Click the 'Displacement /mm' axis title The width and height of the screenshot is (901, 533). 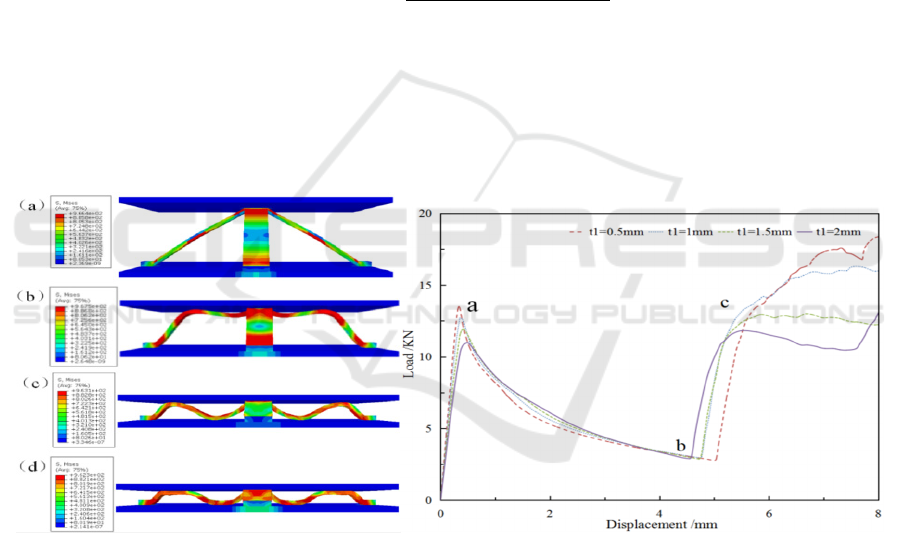click(x=659, y=523)
